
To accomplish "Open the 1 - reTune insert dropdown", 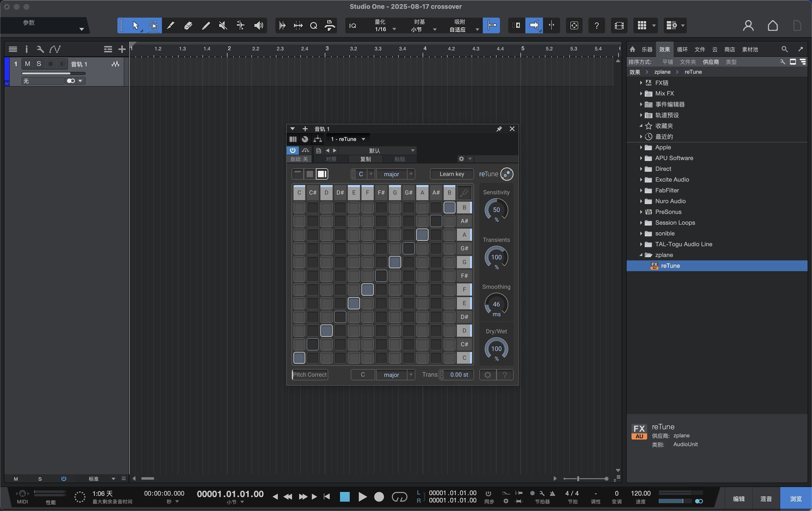I will click(348, 139).
